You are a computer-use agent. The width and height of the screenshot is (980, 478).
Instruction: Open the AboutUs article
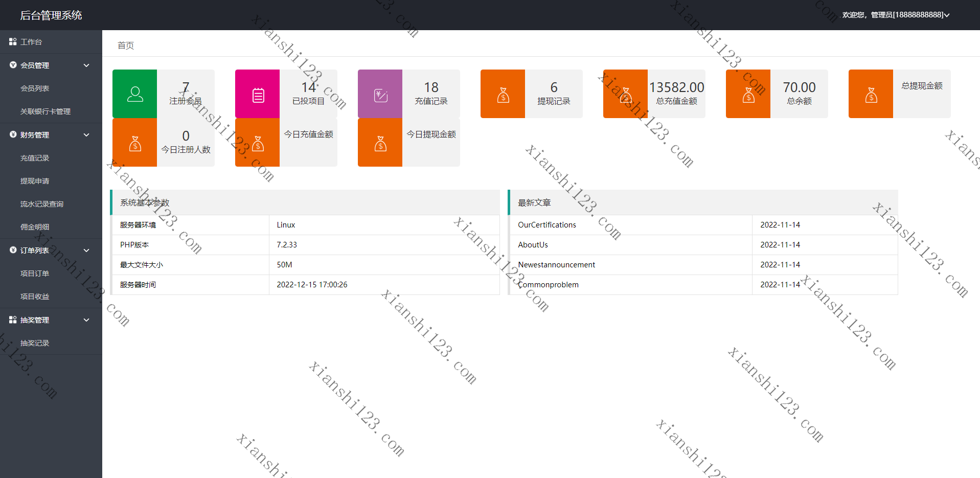point(533,245)
